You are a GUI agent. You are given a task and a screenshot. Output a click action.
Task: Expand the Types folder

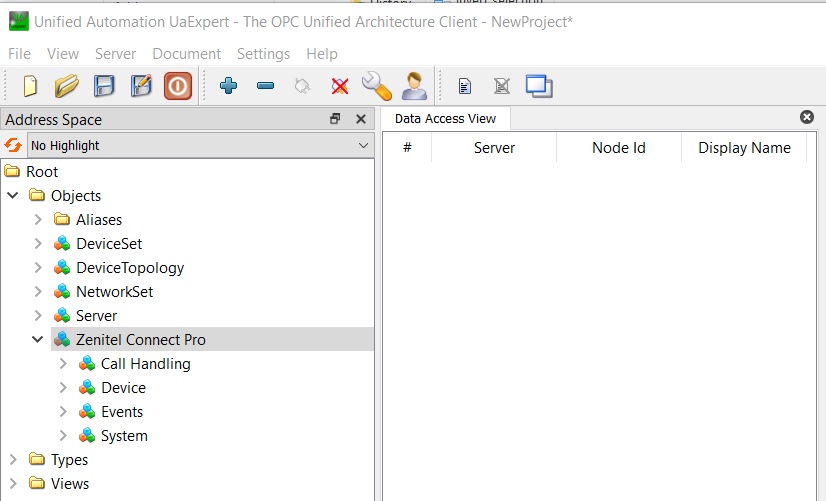coord(13,459)
